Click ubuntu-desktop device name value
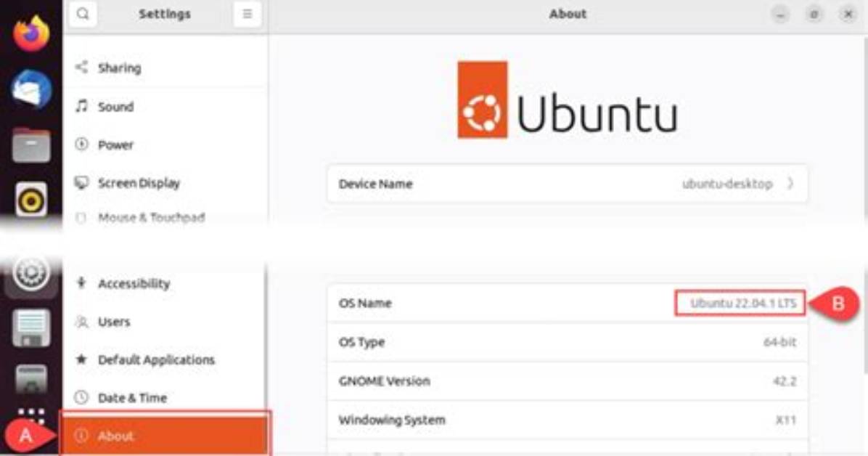 [x=726, y=184]
